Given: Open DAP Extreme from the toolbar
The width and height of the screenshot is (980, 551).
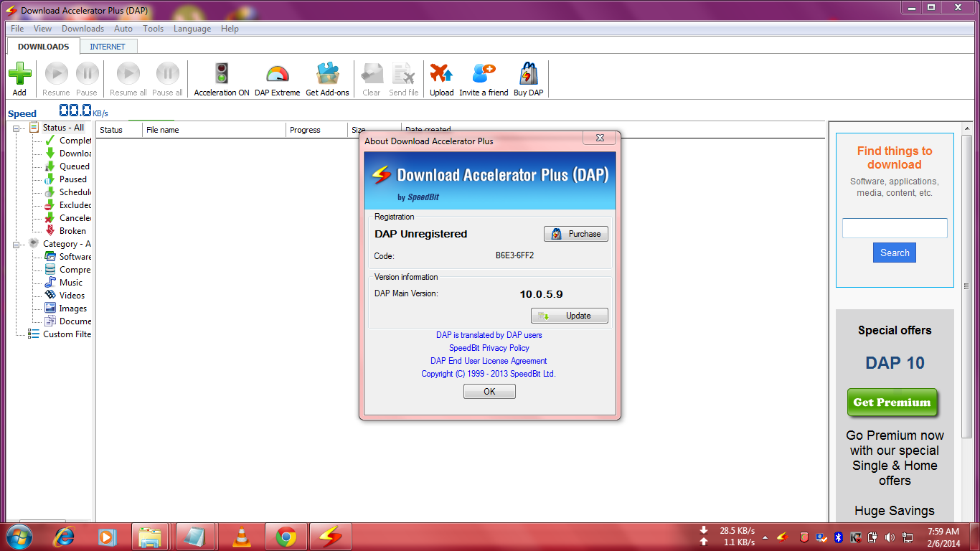Looking at the screenshot, I should point(277,74).
